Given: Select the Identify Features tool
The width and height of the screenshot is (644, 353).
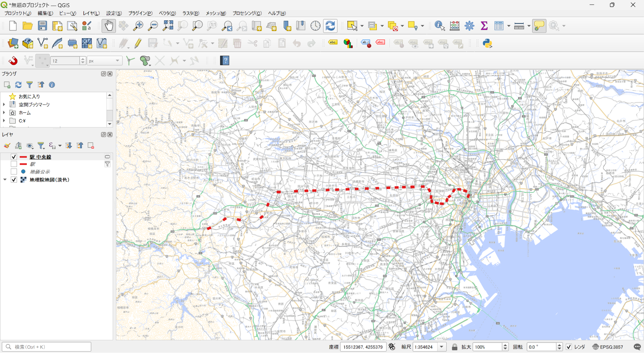Looking at the screenshot, I should (440, 26).
